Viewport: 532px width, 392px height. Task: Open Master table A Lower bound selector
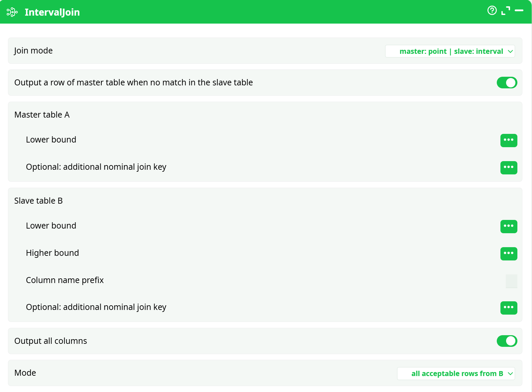click(x=509, y=140)
